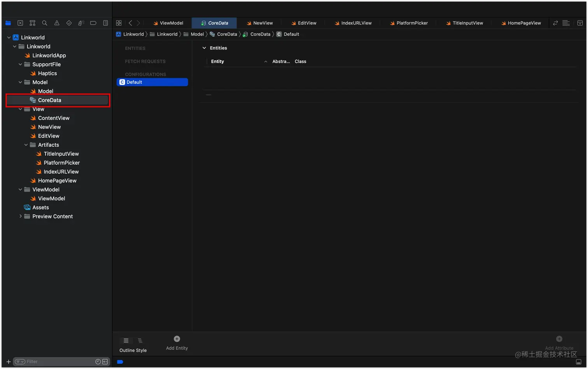
Task: Collapse the SupportFile folder
Action: click(x=20, y=64)
